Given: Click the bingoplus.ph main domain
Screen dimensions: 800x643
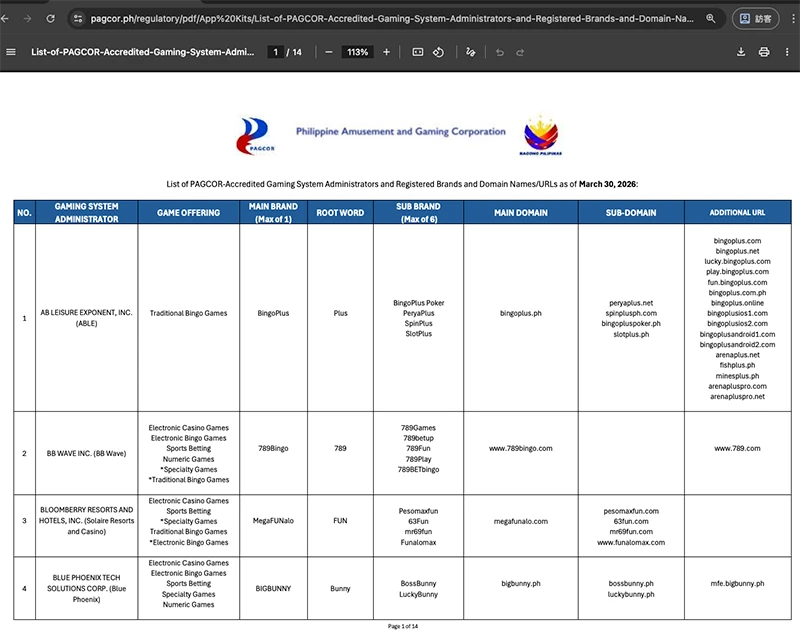Looking at the screenshot, I should 520,313.
